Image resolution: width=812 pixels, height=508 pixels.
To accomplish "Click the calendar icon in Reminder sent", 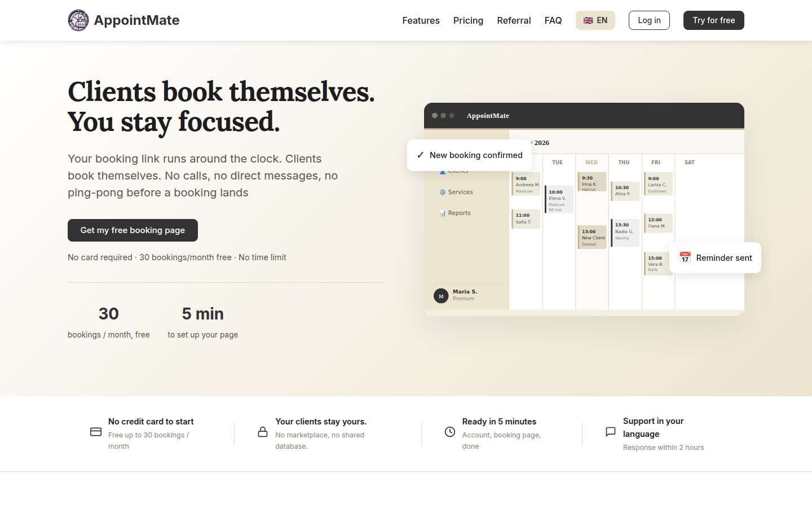I will (x=685, y=257).
